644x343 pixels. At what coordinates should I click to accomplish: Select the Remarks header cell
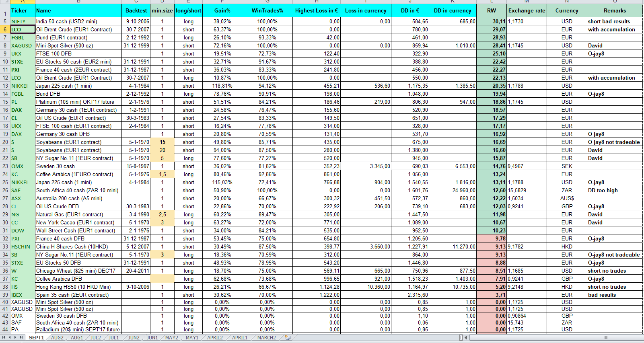pyautogui.click(x=615, y=10)
